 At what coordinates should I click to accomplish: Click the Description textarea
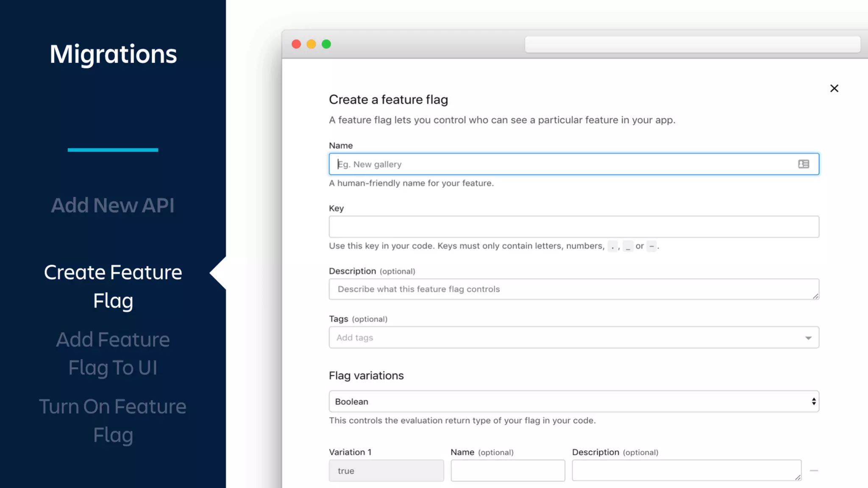tap(574, 289)
